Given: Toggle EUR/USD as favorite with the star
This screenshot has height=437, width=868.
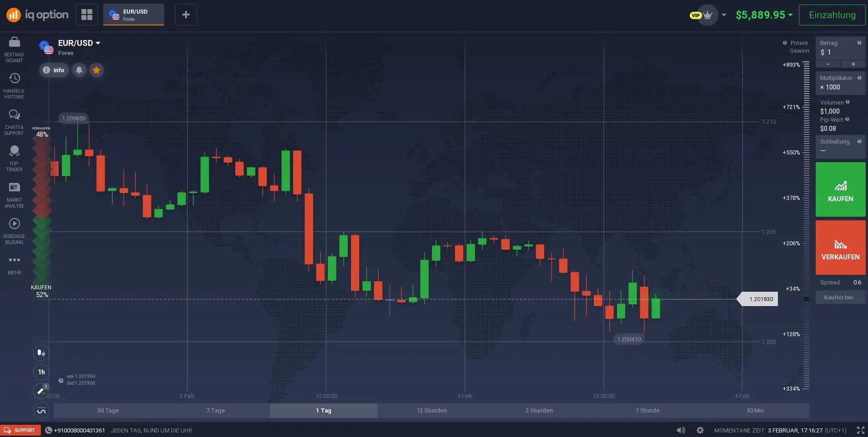Looking at the screenshot, I should point(96,70).
